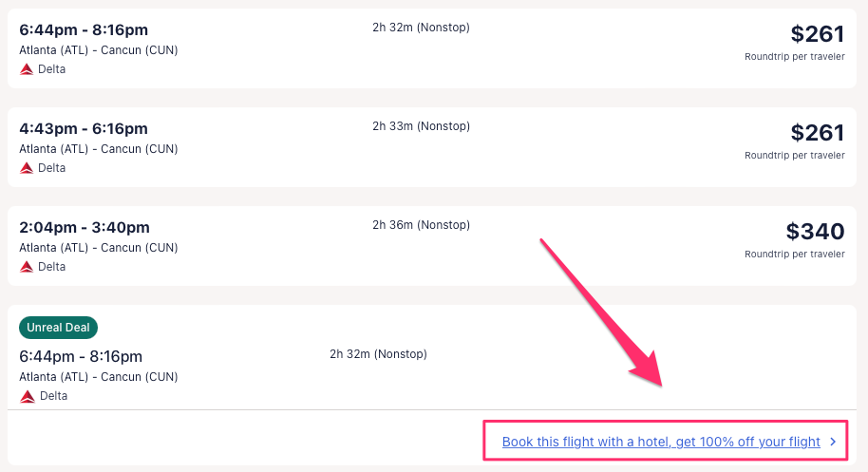Click Delta logo on 4:43pm flight
The height and width of the screenshot is (472, 868).
(x=27, y=168)
